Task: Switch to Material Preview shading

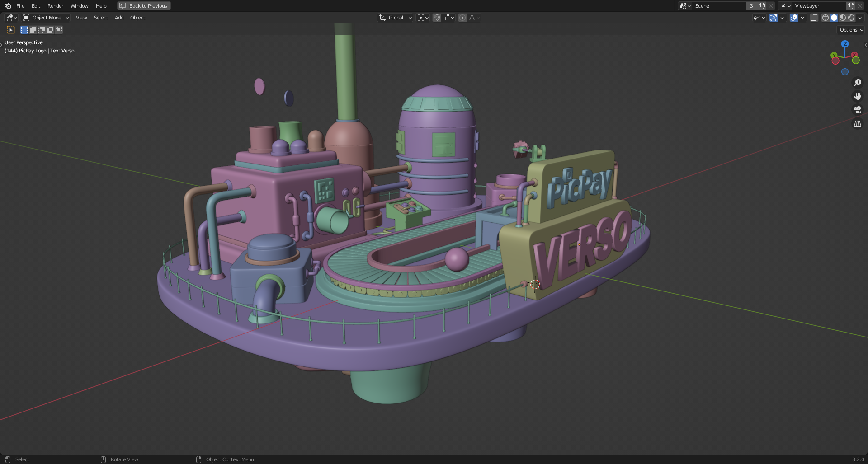Action: pos(843,18)
